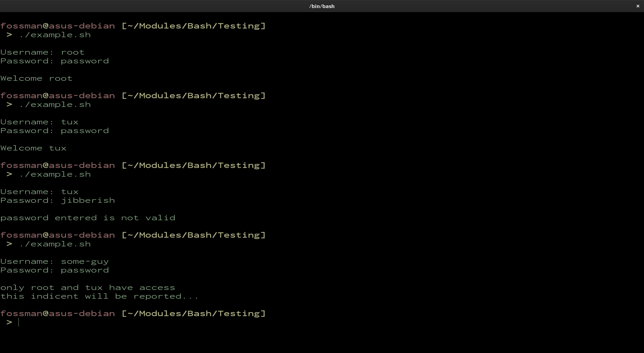Click the "Username: root" line

(42, 52)
